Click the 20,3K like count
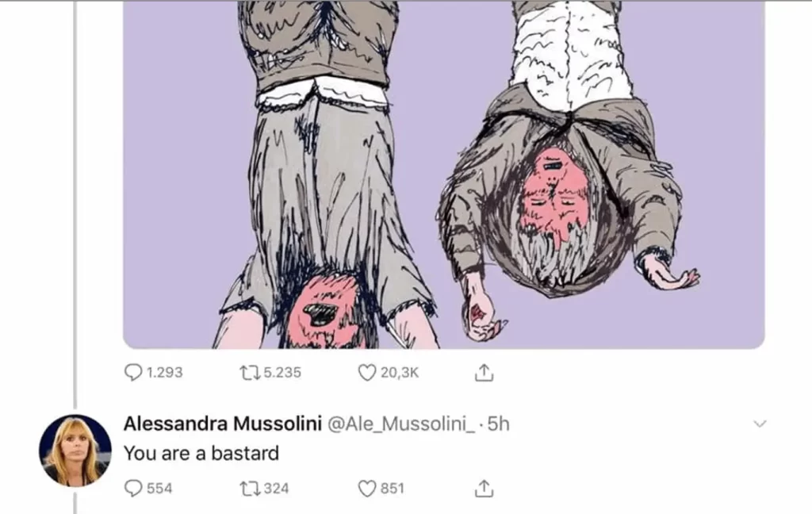812x514 pixels. (400, 373)
